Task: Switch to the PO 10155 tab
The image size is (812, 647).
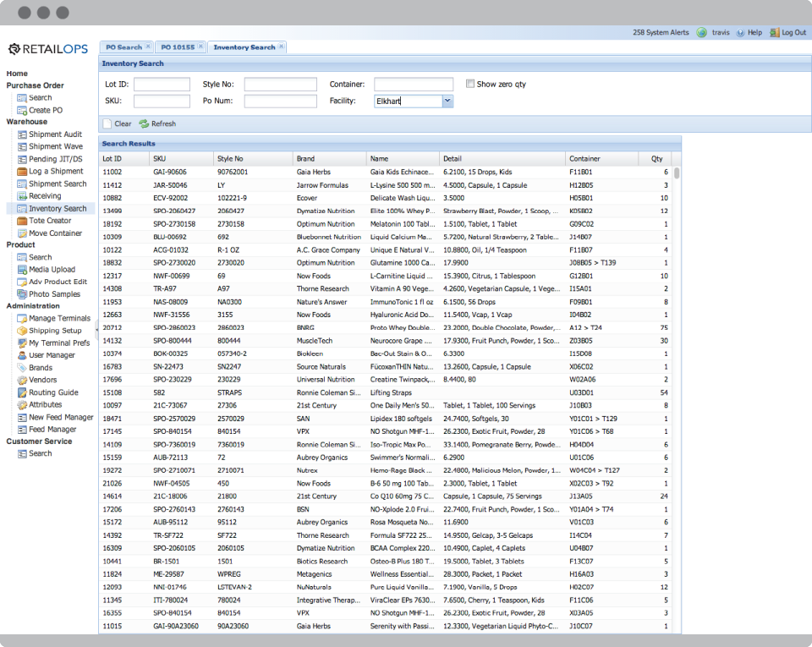Action: point(178,47)
